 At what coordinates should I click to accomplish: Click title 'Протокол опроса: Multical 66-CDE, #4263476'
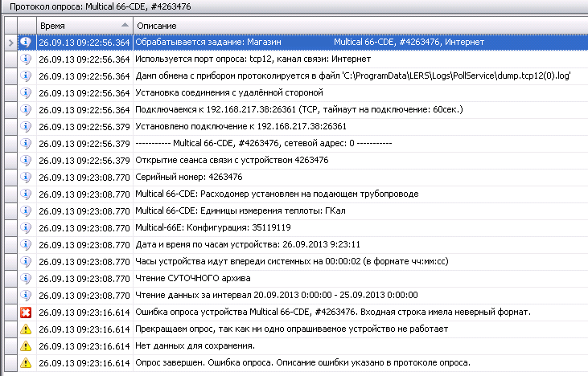tap(100, 6)
